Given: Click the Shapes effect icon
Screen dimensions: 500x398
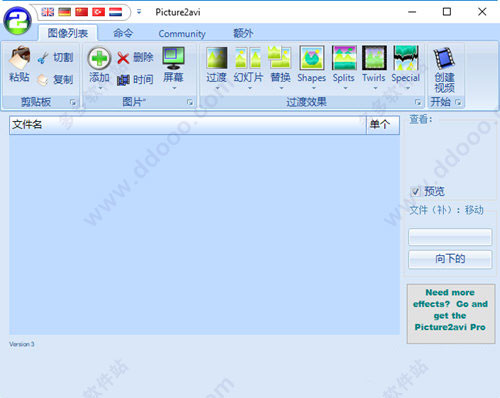Looking at the screenshot, I should (312, 58).
